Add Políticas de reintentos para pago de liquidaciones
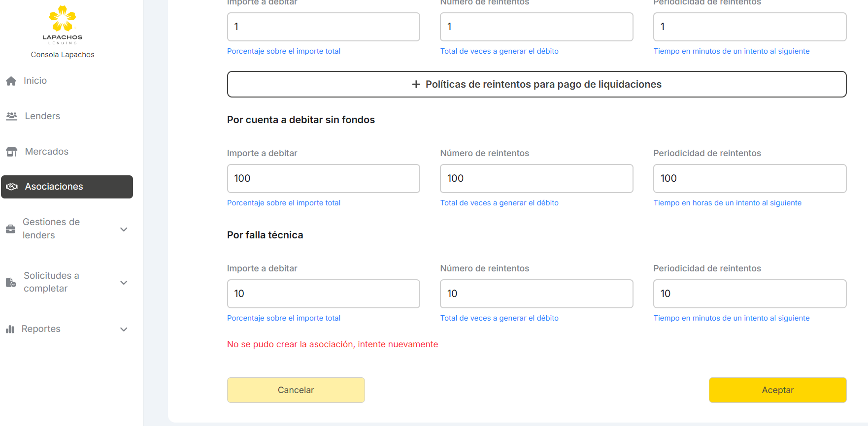 click(x=536, y=84)
